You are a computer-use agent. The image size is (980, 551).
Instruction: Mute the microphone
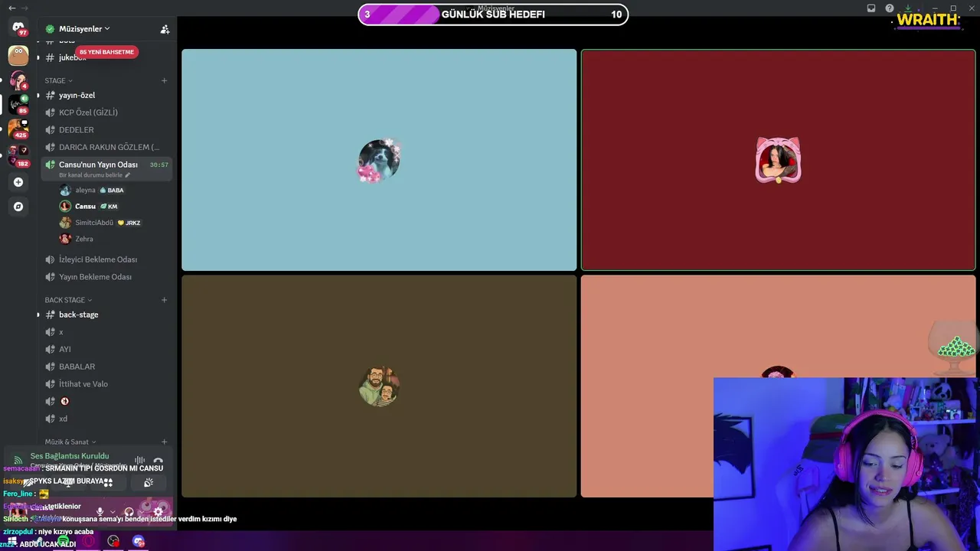pyautogui.click(x=100, y=511)
